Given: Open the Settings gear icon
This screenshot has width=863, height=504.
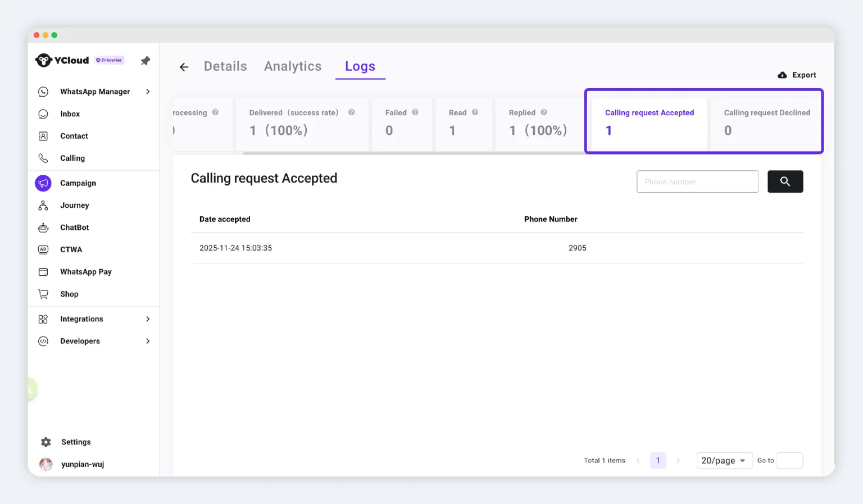Looking at the screenshot, I should tap(46, 442).
